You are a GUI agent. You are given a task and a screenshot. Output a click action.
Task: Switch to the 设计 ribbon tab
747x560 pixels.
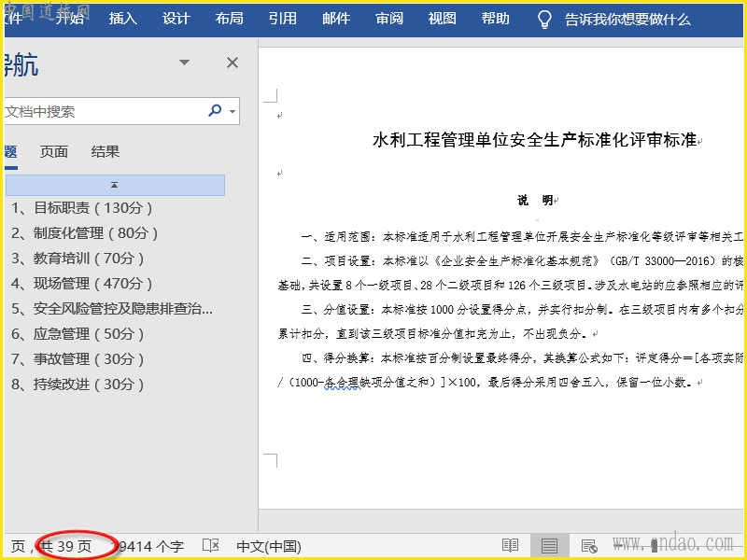(176, 19)
